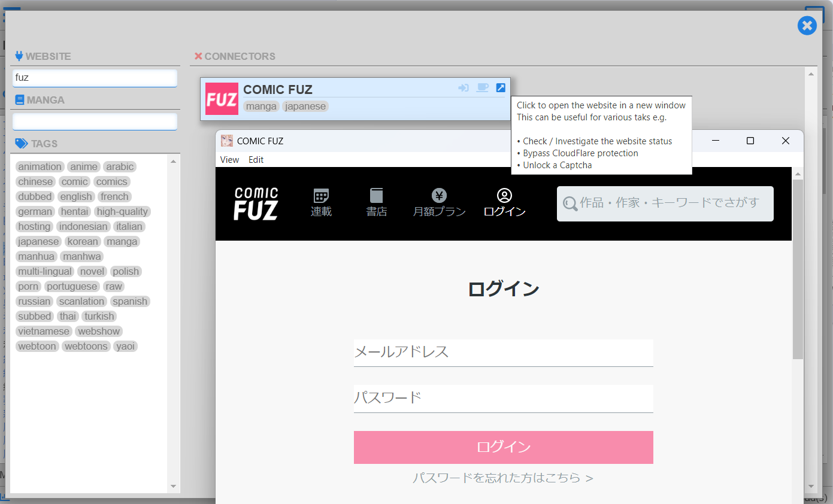Click the ログイン user icon in header

coord(504,196)
